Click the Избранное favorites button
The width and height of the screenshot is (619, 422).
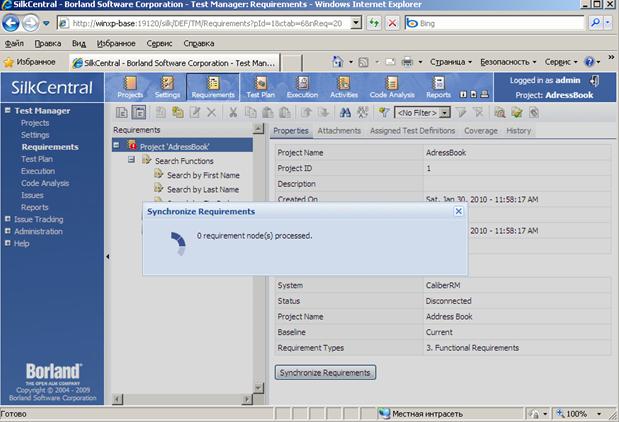click(x=30, y=62)
